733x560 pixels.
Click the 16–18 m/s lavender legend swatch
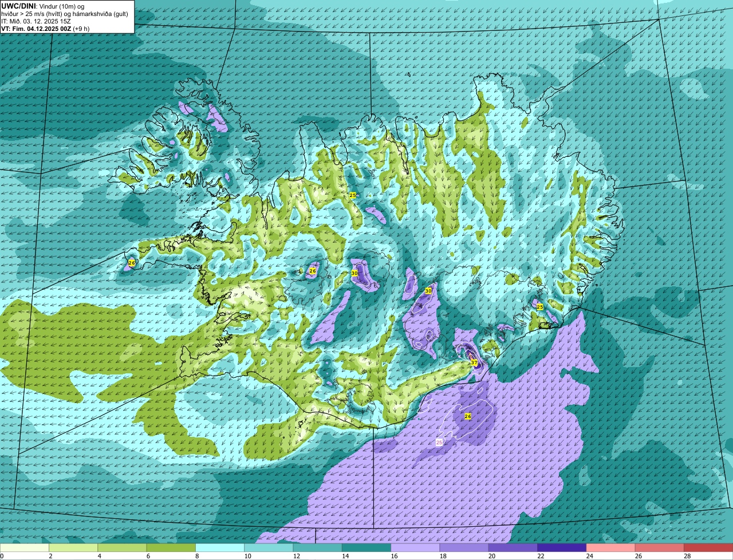[x=415, y=547]
